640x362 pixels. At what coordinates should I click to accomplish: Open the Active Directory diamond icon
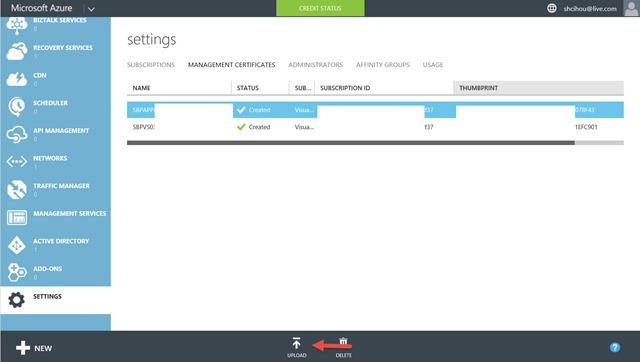coord(17,245)
